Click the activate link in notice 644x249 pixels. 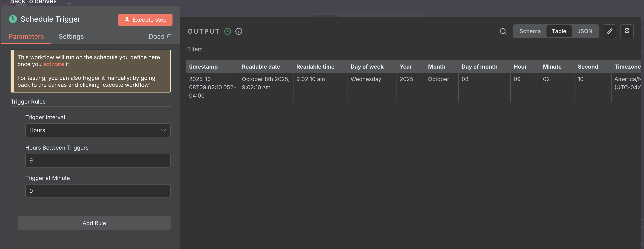tap(54, 64)
